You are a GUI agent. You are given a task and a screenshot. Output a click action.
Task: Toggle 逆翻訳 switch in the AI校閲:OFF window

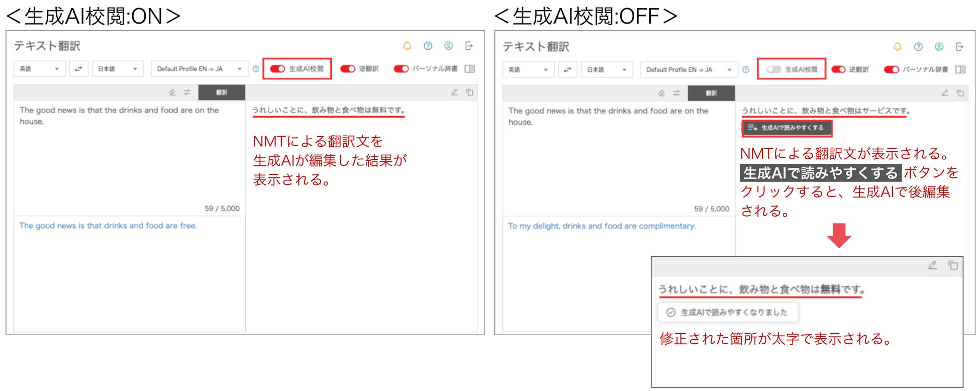(838, 69)
